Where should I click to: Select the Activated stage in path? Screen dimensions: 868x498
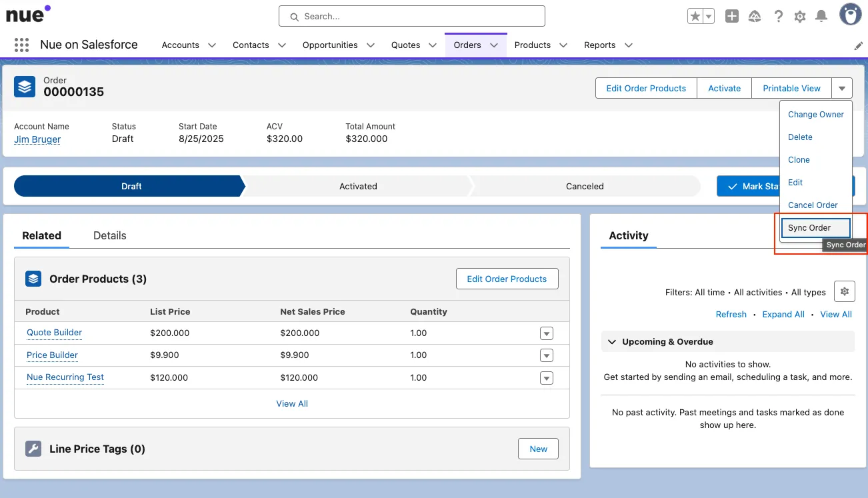point(358,186)
